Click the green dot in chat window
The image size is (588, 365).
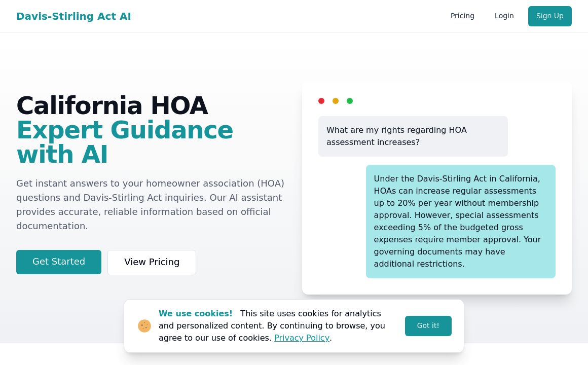point(350,101)
